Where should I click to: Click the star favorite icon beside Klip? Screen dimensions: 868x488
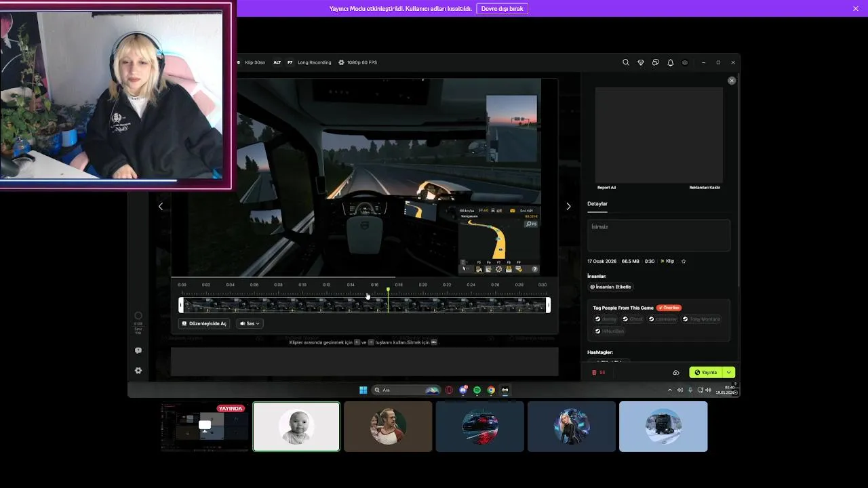pyautogui.click(x=684, y=261)
